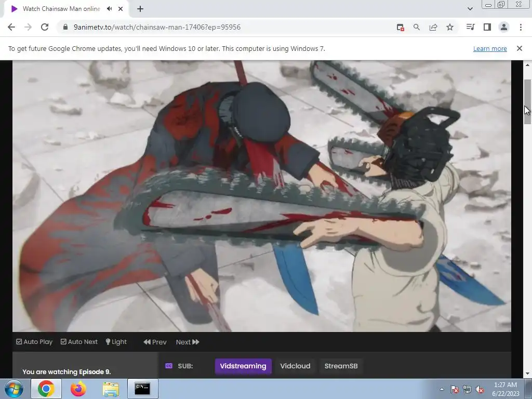Open the Windows Start menu

click(14, 389)
